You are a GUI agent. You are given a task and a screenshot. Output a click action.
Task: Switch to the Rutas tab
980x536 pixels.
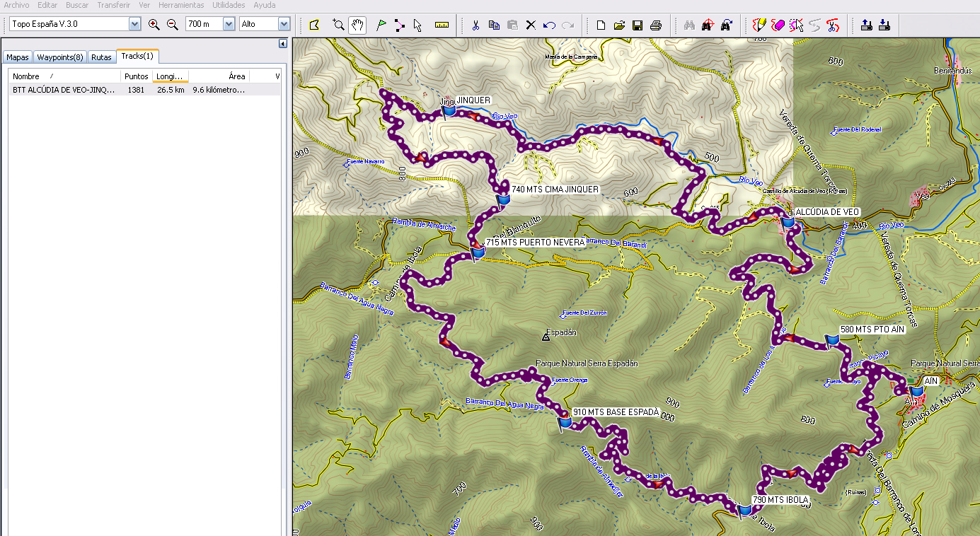100,57
